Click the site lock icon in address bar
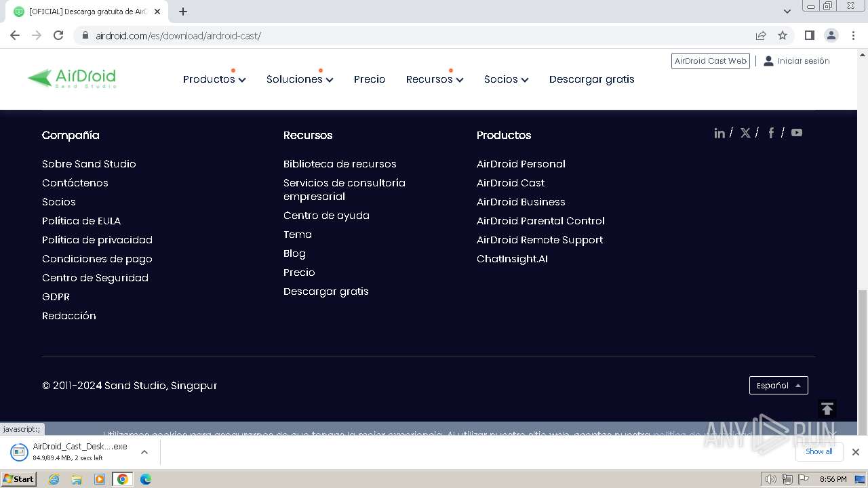This screenshot has width=868, height=488. [x=85, y=36]
